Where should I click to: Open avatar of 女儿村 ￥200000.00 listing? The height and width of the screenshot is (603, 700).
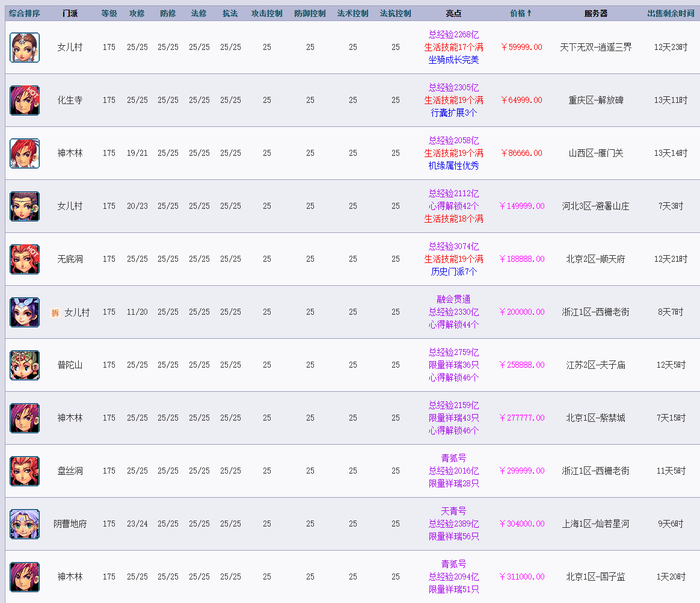coord(25,312)
